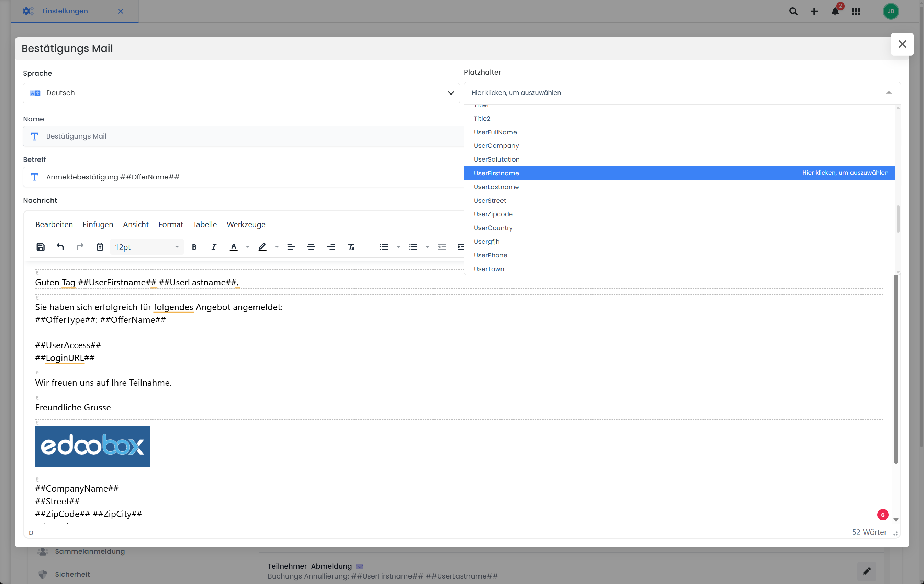Open global search with the magnifier icon

[793, 11]
